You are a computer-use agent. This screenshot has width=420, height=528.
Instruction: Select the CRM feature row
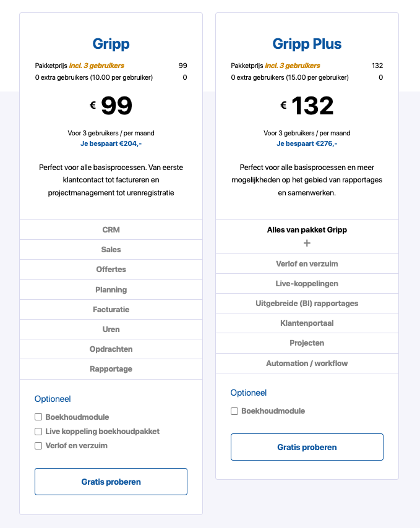111,229
